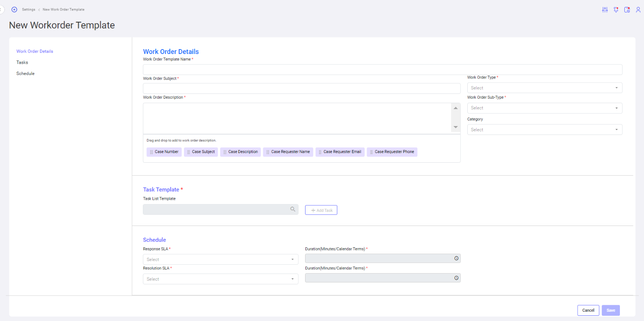Click the clock icon in Response SLA duration
The width and height of the screenshot is (644, 321).
tap(456, 259)
